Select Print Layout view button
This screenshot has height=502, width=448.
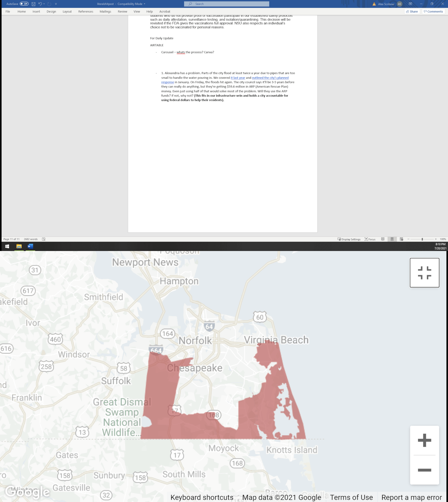[392, 239]
